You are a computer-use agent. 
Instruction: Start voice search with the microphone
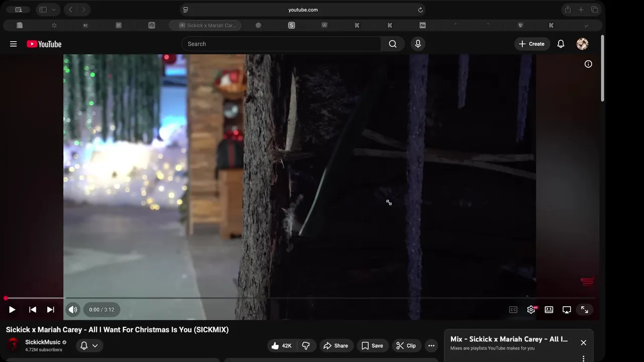coord(418,44)
